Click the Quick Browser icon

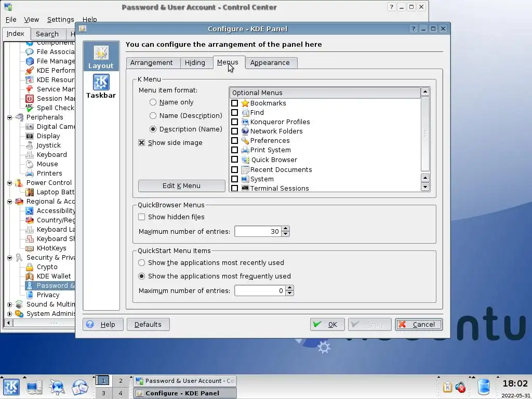(245, 160)
